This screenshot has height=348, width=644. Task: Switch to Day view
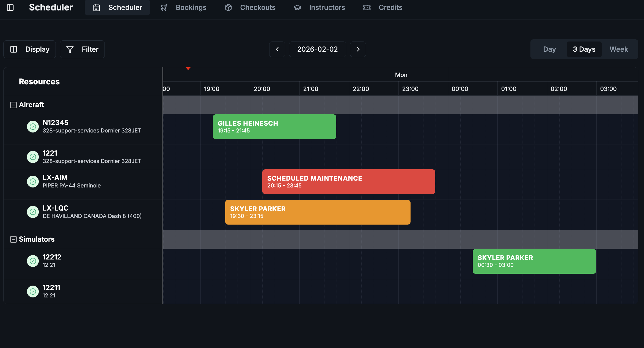coord(549,49)
